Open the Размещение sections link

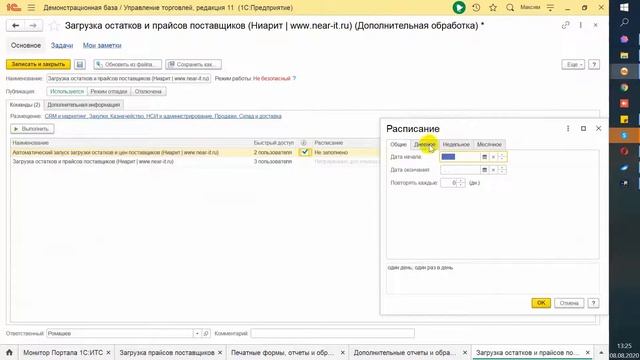pyautogui.click(x=163, y=116)
